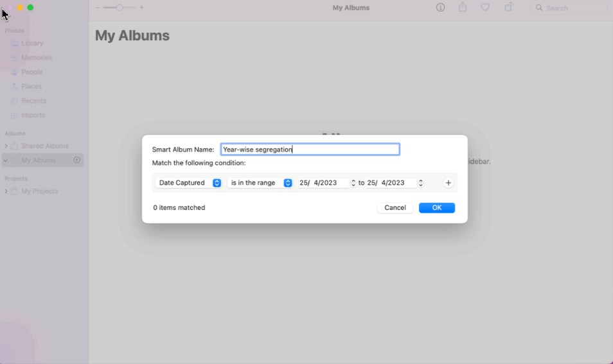This screenshot has height=364, width=613.
Task: Click the zoom in plus icon
Action: coord(141,8)
